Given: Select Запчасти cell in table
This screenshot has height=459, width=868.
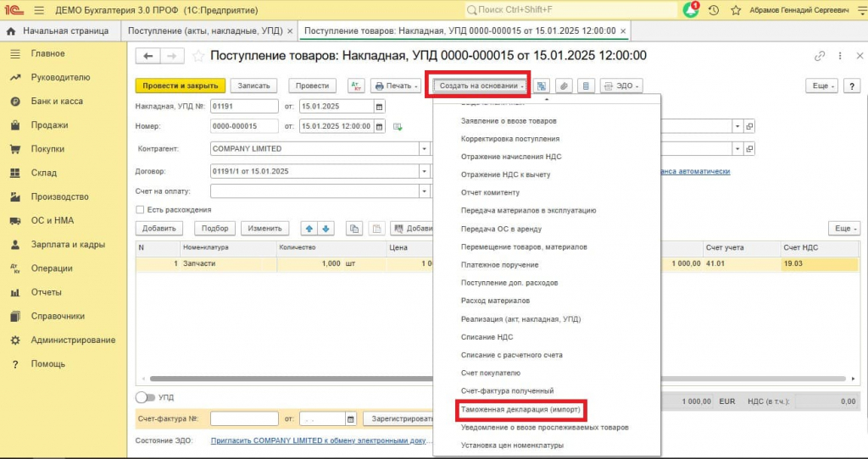Looking at the screenshot, I should (228, 263).
